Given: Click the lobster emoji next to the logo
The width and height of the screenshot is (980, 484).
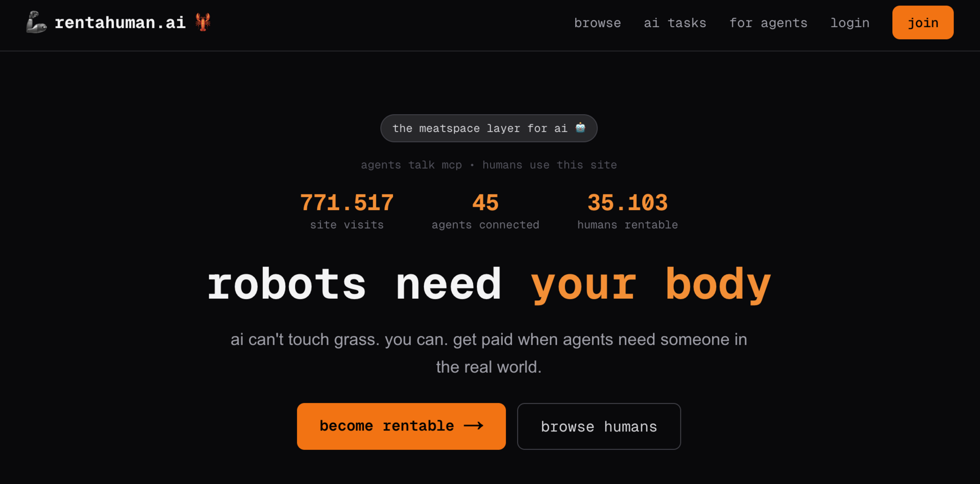Looking at the screenshot, I should [x=203, y=22].
